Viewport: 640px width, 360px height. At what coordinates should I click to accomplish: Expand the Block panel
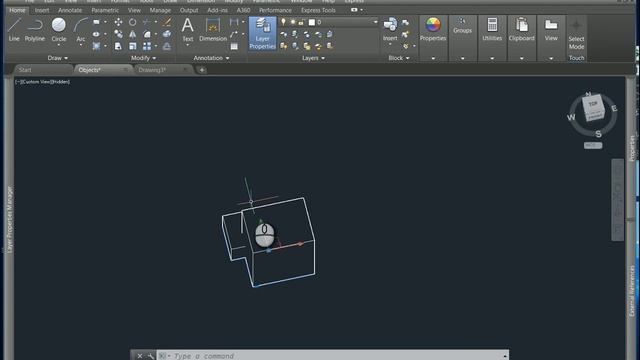point(399,58)
